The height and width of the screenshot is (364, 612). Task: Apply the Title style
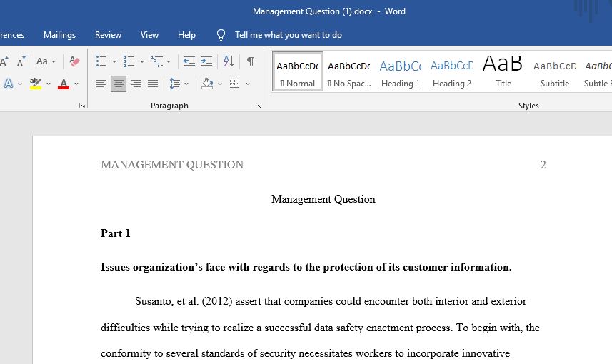click(503, 72)
